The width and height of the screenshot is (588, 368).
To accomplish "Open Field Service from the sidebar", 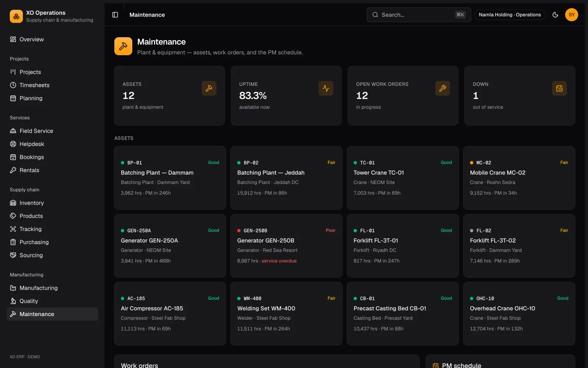I will [52, 131].
